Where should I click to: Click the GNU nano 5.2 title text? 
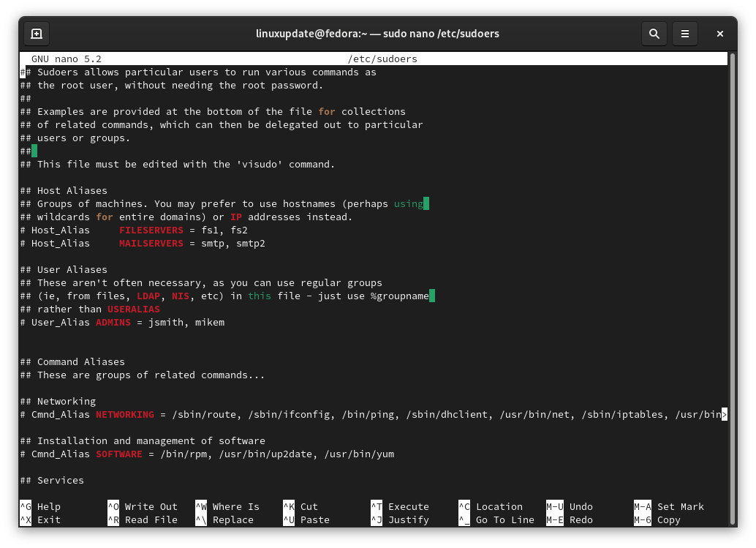point(67,59)
